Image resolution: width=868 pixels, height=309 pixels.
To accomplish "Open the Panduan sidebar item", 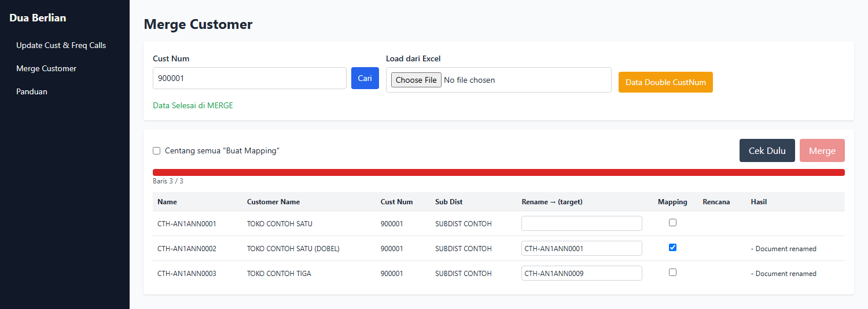I will coord(32,91).
